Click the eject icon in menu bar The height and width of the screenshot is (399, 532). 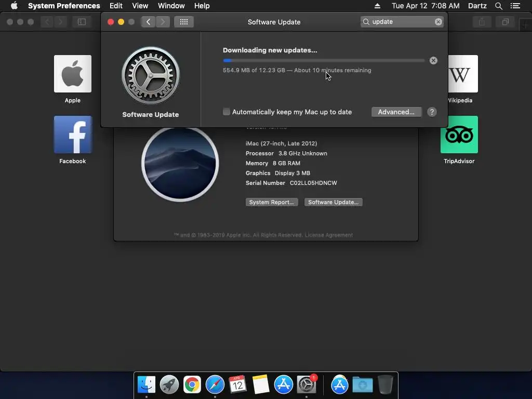pyautogui.click(x=377, y=6)
